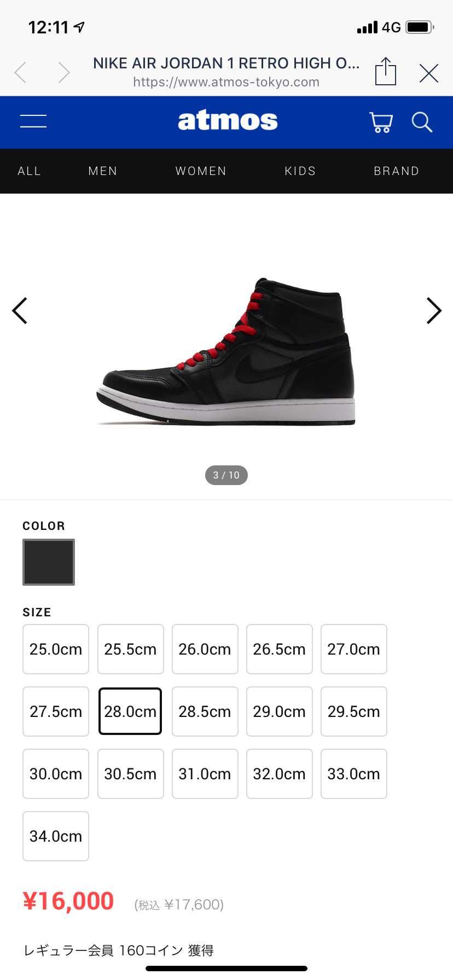This screenshot has width=453, height=980.
Task: Switch to the BRAND tab
Action: pyautogui.click(x=397, y=171)
